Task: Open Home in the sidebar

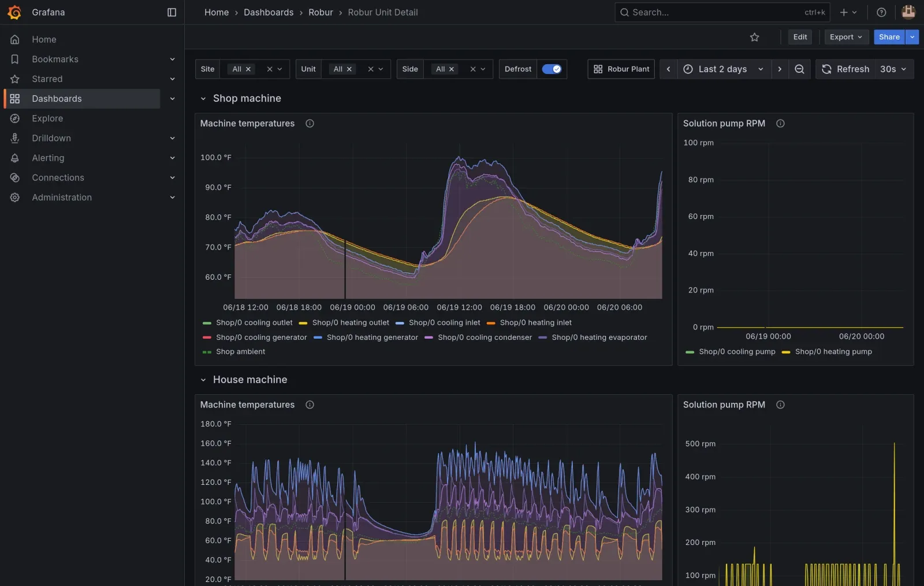Action: click(x=44, y=39)
